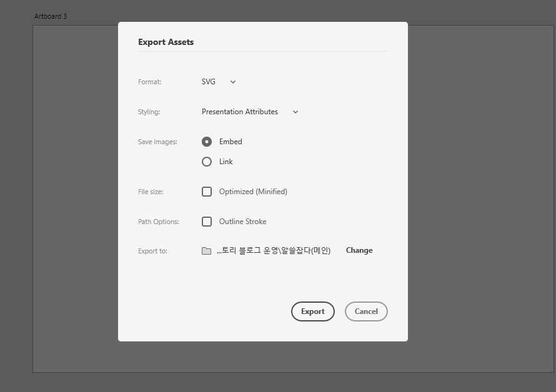Click the Export Assets dialog title

pyautogui.click(x=166, y=42)
